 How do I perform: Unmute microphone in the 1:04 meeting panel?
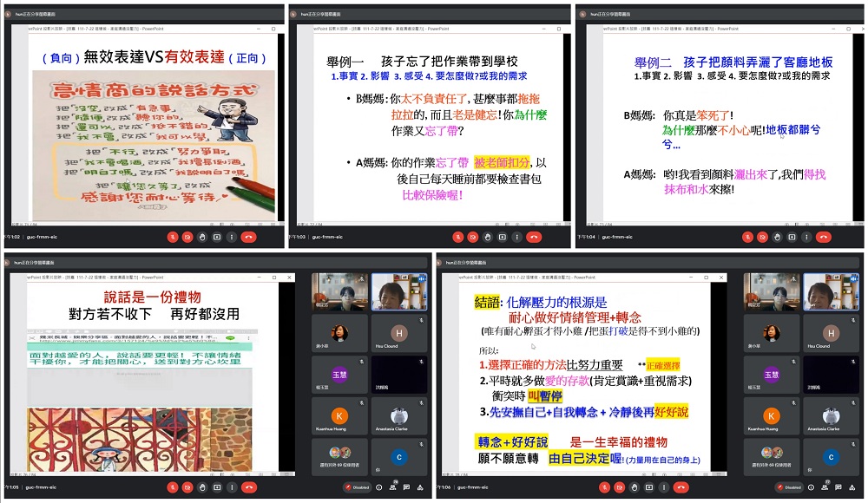748,237
